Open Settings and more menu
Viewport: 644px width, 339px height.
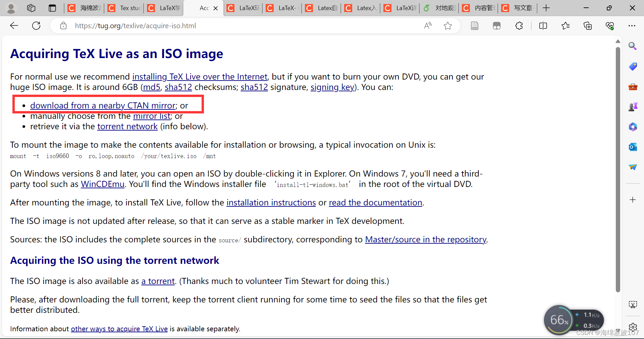click(x=632, y=26)
